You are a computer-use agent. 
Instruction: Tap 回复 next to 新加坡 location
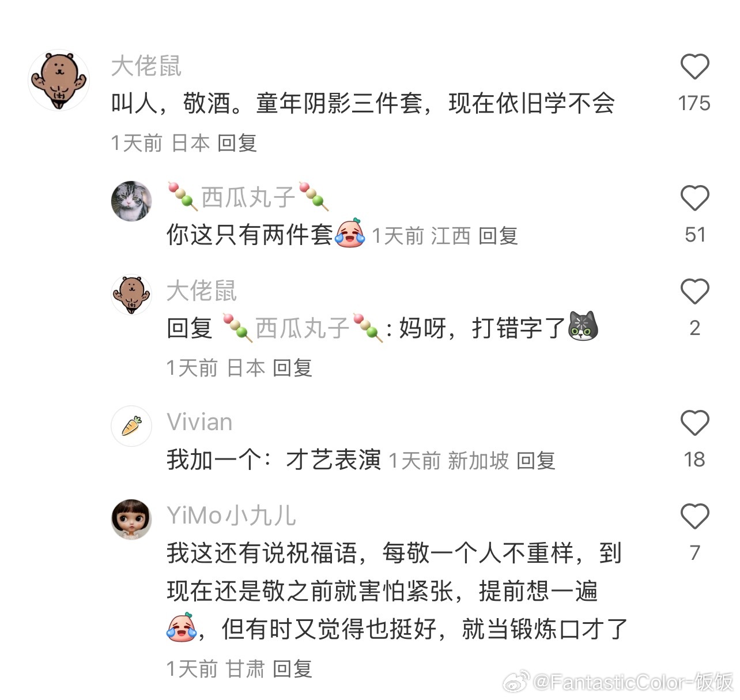tap(535, 461)
